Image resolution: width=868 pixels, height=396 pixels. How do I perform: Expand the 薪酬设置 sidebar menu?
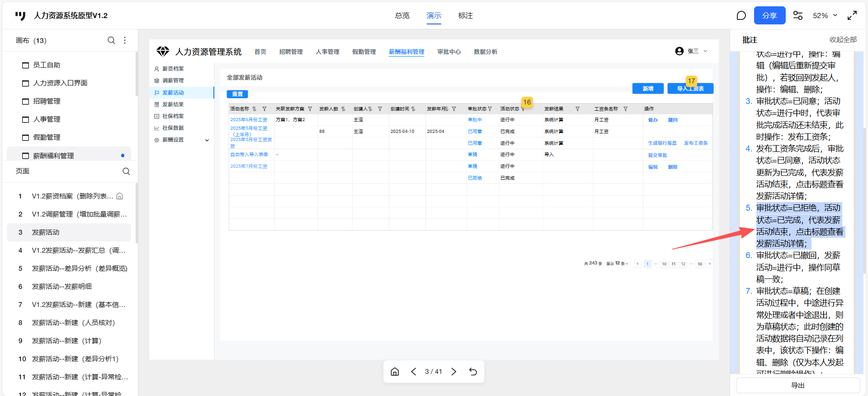click(x=207, y=140)
